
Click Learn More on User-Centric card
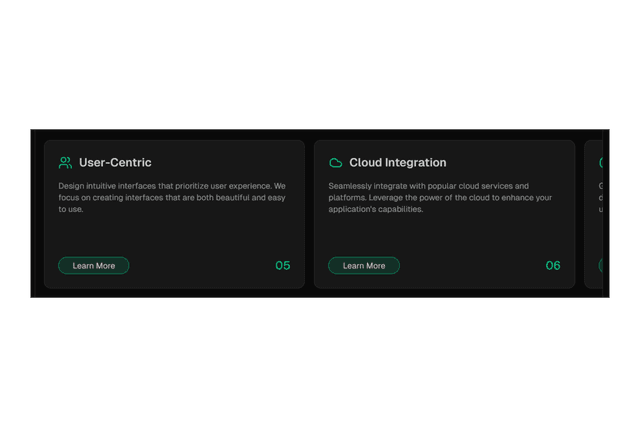tap(94, 266)
